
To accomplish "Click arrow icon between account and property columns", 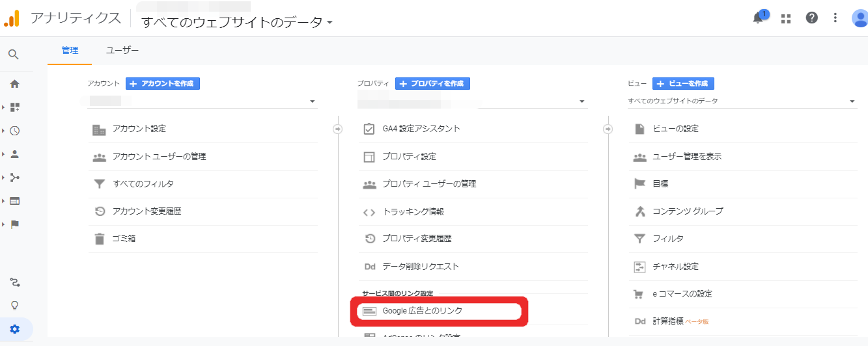I will [x=337, y=129].
